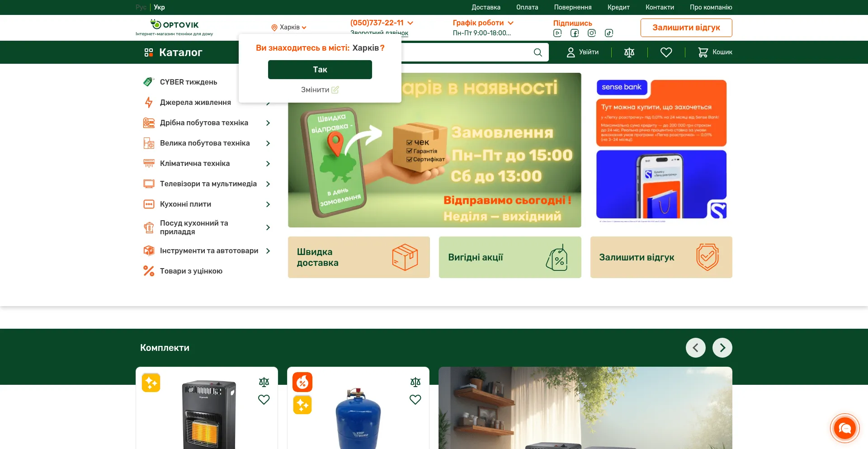
Task: Expand the Графік роботи chevron
Action: 511,23
